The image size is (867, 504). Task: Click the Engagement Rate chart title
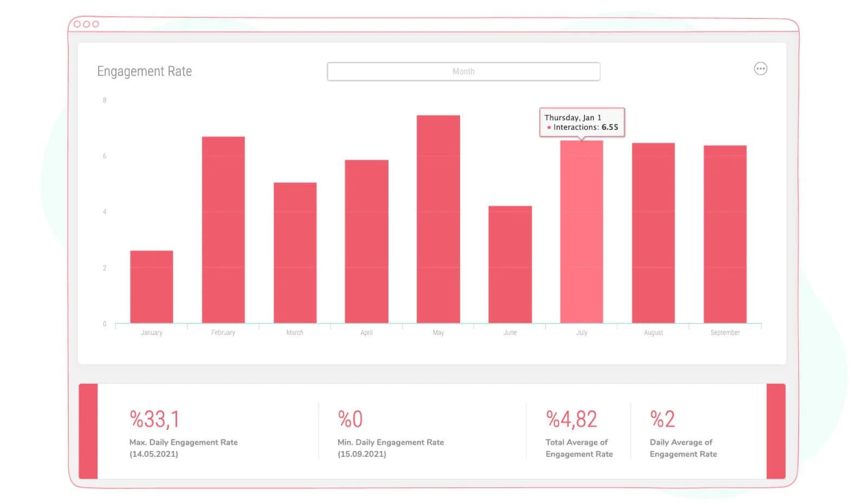[145, 72]
